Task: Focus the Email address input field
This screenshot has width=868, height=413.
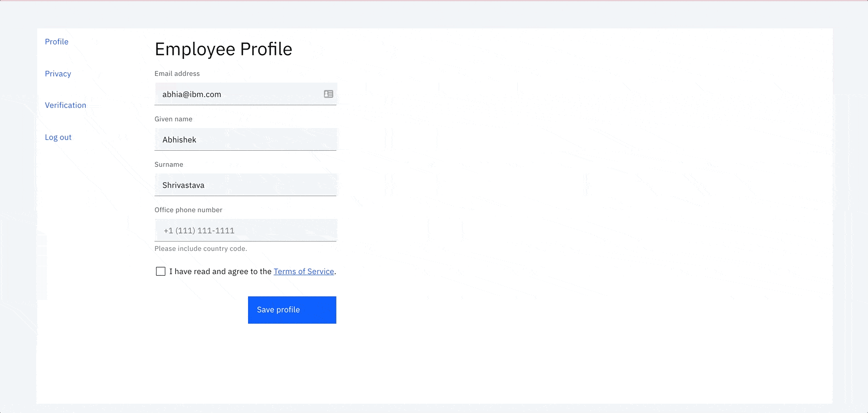Action: pyautogui.click(x=245, y=94)
